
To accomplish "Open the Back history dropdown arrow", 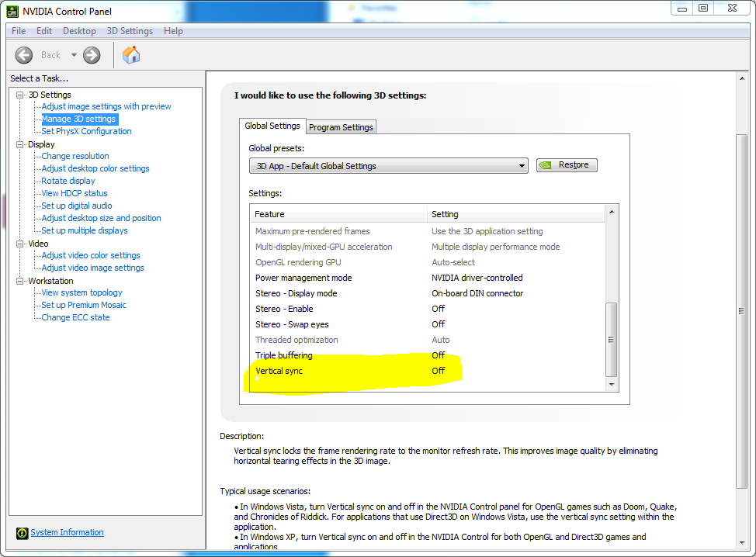I will [x=74, y=55].
